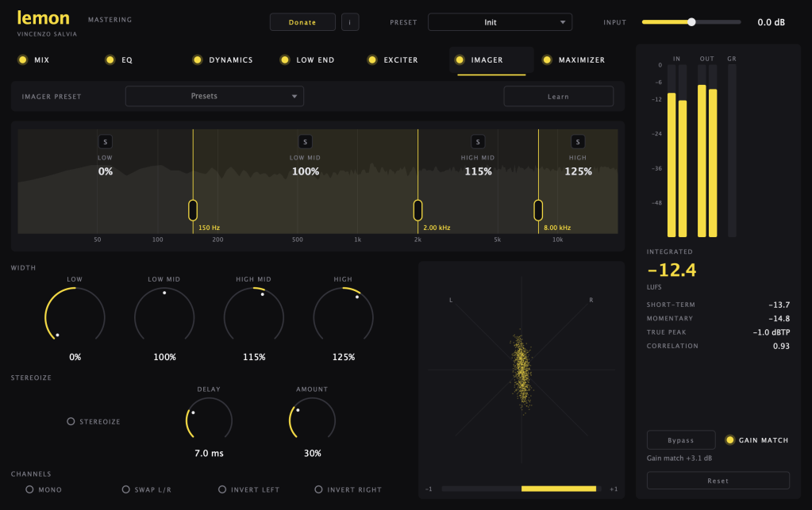Switch to the LOW END tab
This screenshot has width=812, height=510.
tap(315, 60)
